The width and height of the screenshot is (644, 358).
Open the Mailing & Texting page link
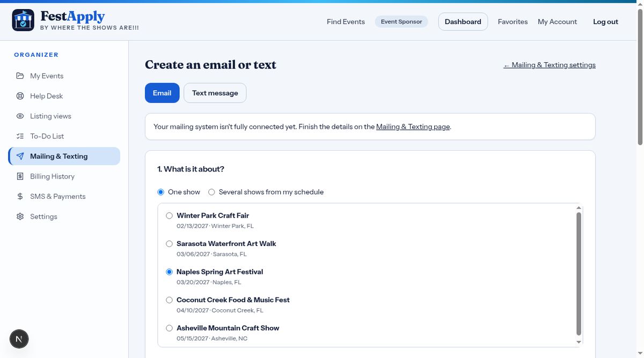(x=413, y=127)
